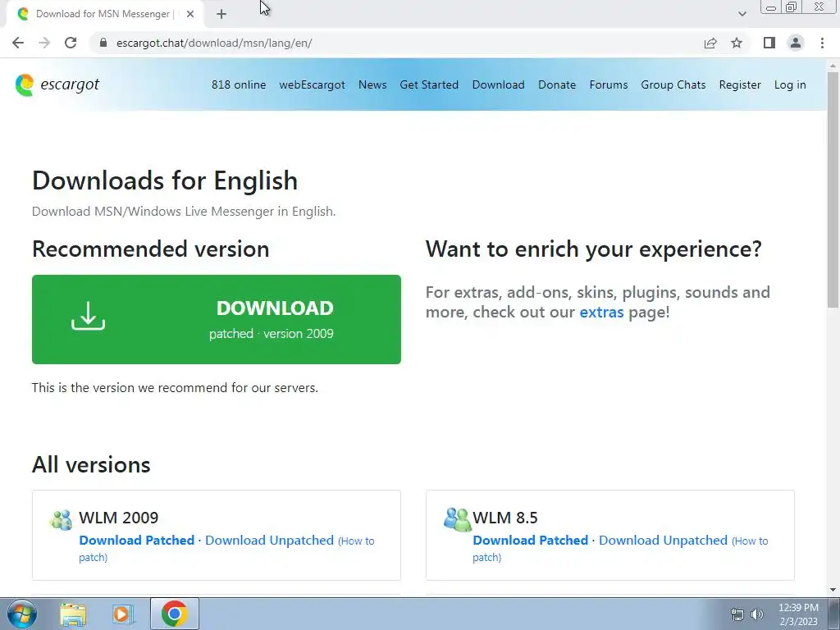Reload the escargot page
The height and width of the screenshot is (630, 840).
click(x=71, y=43)
